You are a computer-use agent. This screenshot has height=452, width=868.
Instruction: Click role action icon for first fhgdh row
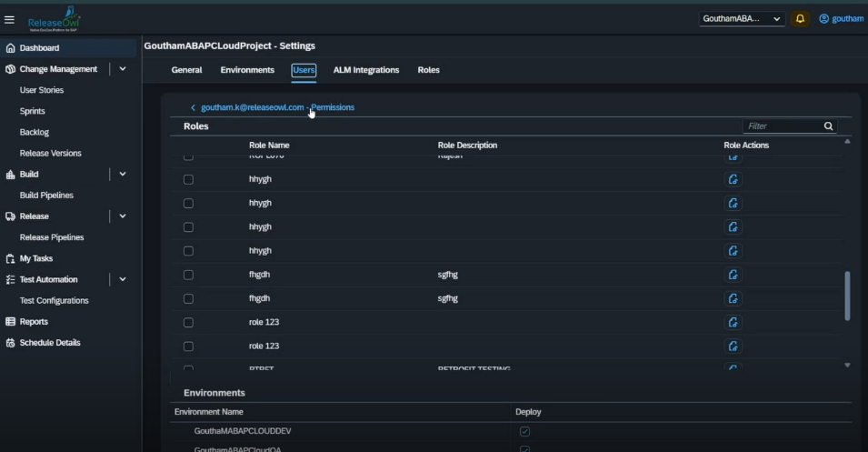(733, 275)
